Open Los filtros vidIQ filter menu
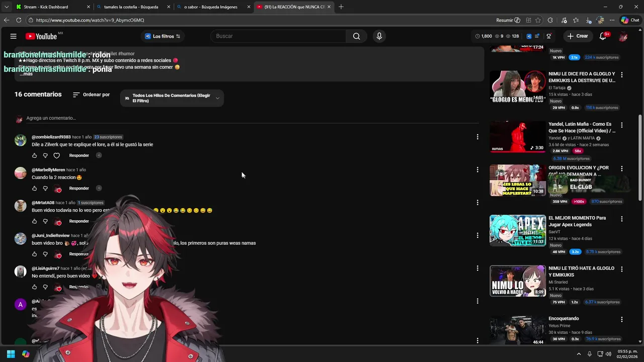The image size is (644, 362). point(162,36)
